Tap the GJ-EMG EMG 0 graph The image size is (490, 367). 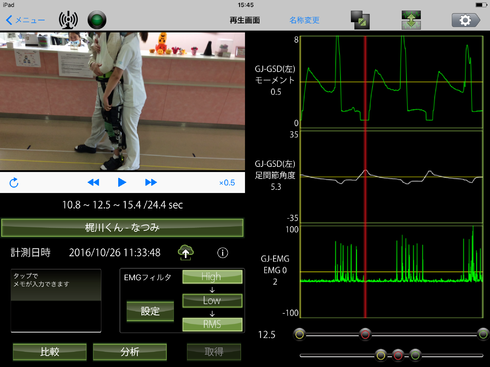391,272
